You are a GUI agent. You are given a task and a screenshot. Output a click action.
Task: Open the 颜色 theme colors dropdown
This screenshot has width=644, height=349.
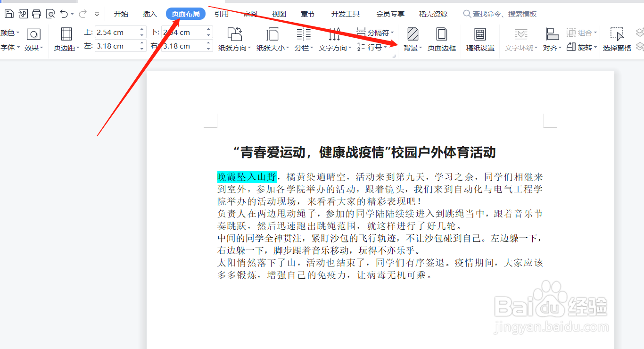tap(10, 33)
